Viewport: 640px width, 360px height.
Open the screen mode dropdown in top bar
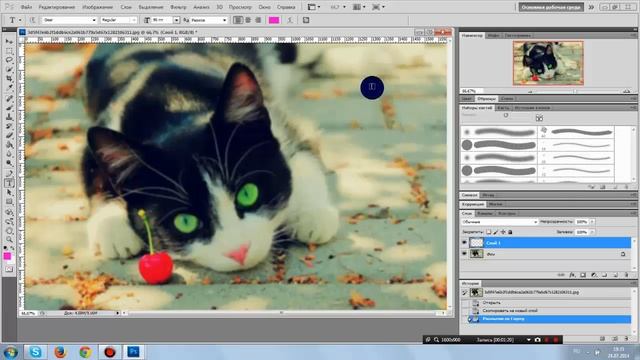pyautogui.click(x=378, y=7)
